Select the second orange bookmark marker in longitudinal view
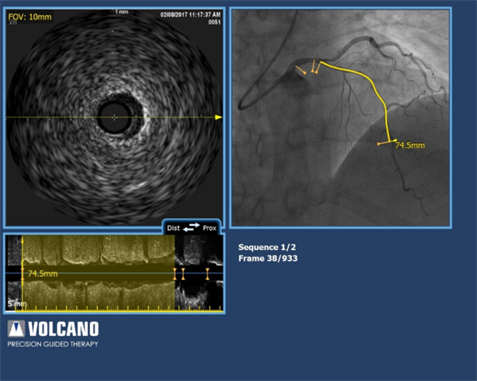 pyautogui.click(x=183, y=274)
